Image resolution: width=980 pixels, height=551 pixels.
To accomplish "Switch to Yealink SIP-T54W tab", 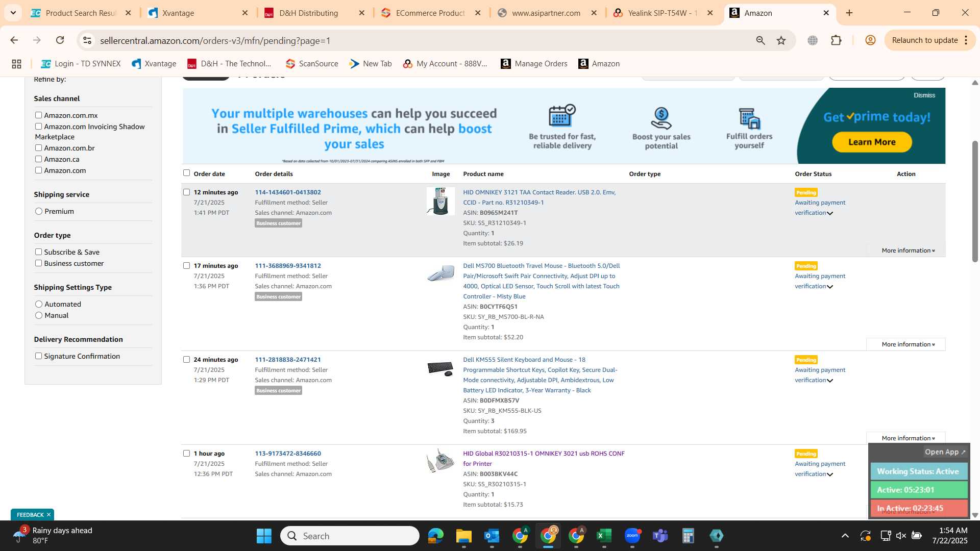I will 664,13.
